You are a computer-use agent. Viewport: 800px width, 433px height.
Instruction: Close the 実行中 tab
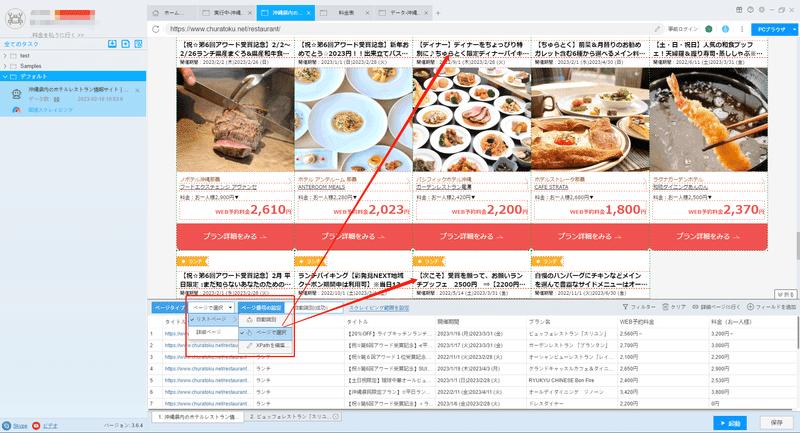pos(249,13)
